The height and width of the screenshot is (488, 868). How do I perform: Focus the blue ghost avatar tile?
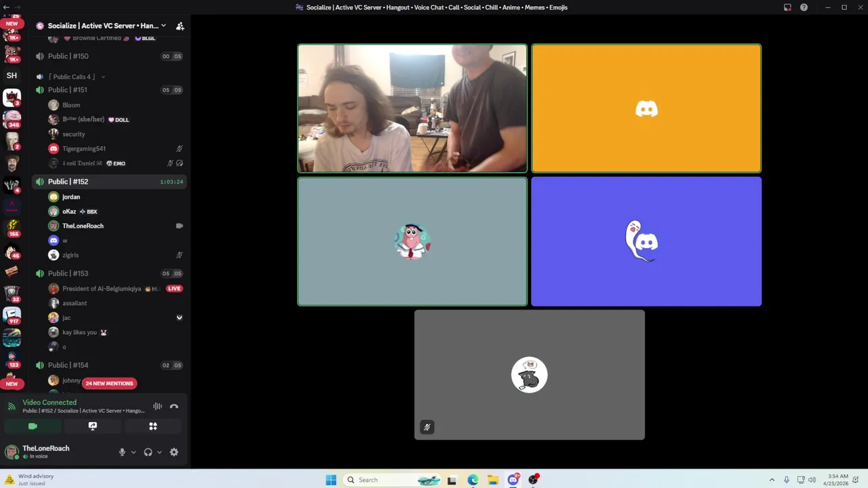click(646, 242)
